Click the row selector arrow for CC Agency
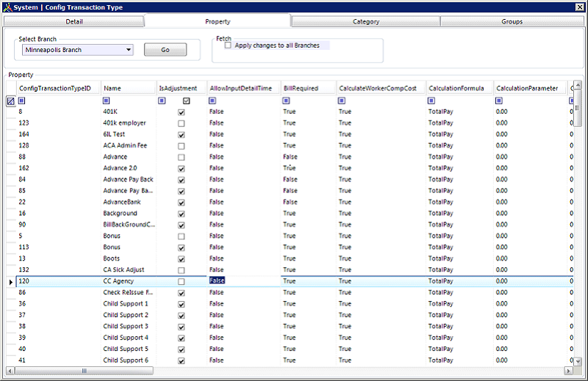Viewport: 588px width, 381px height. coord(10,281)
